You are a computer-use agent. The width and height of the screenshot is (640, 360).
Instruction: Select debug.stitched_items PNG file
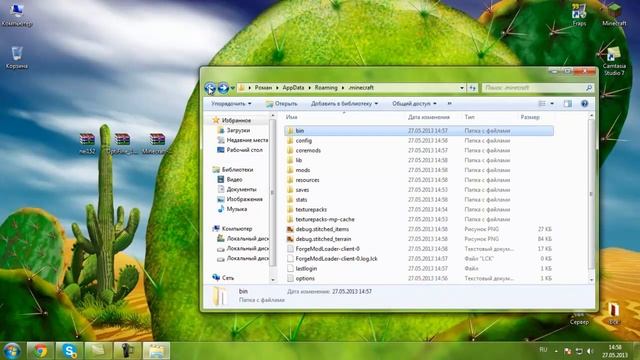click(419, 229)
